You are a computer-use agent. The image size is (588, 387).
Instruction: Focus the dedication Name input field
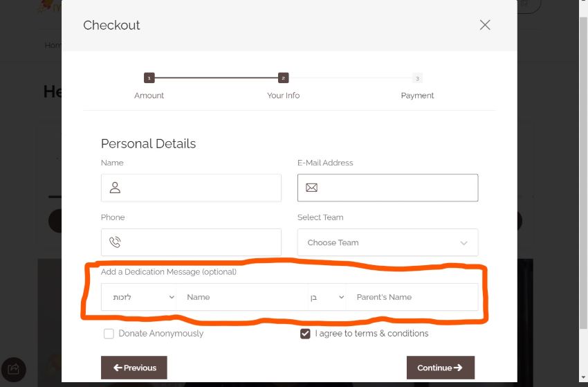click(x=242, y=297)
